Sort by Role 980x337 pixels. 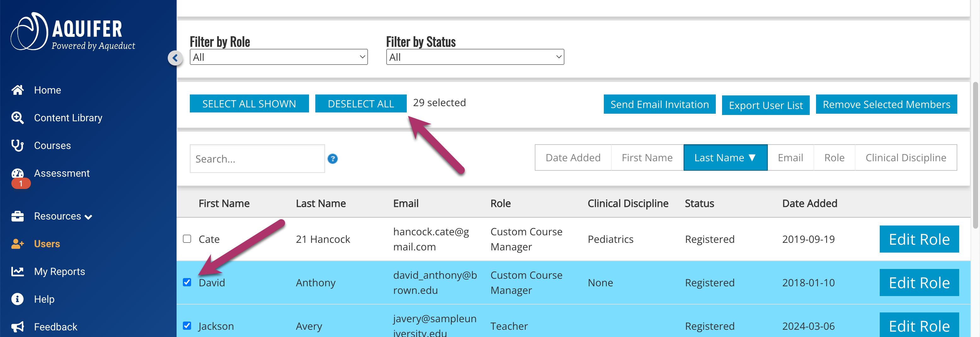tap(834, 158)
